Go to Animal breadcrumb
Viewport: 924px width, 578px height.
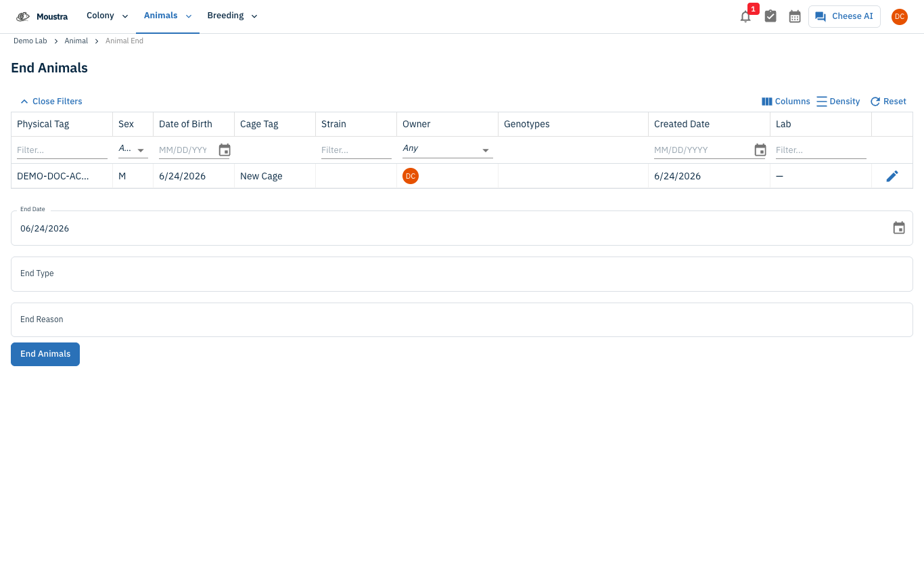point(76,41)
